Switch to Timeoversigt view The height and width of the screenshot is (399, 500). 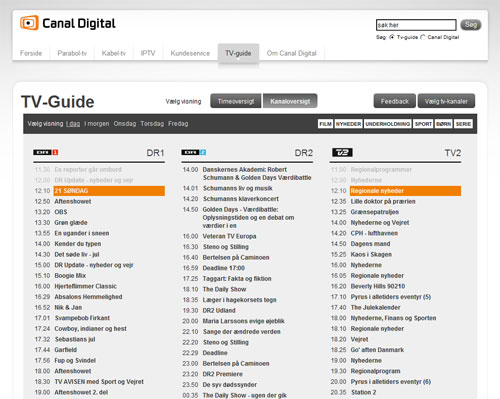pyautogui.click(x=236, y=101)
